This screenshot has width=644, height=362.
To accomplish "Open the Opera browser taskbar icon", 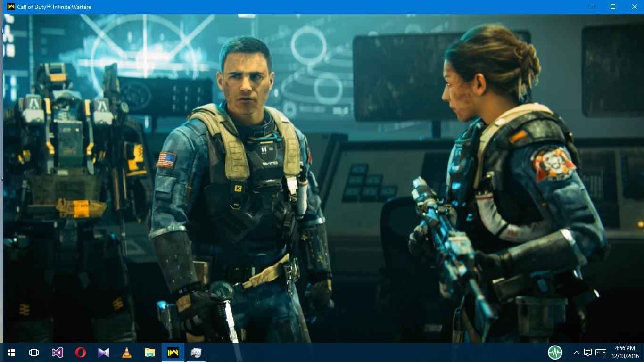I will 80,353.
